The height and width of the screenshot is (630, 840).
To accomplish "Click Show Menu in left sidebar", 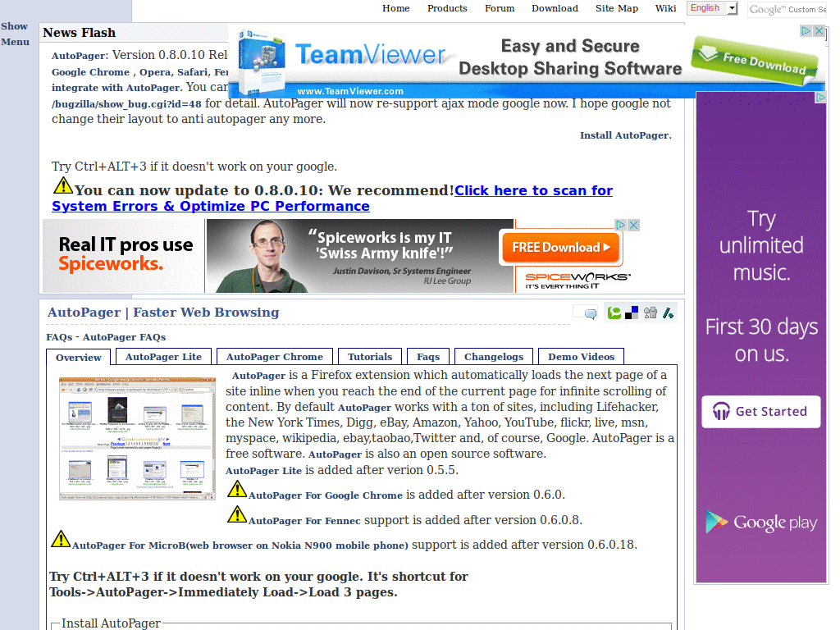I will pyautogui.click(x=15, y=34).
